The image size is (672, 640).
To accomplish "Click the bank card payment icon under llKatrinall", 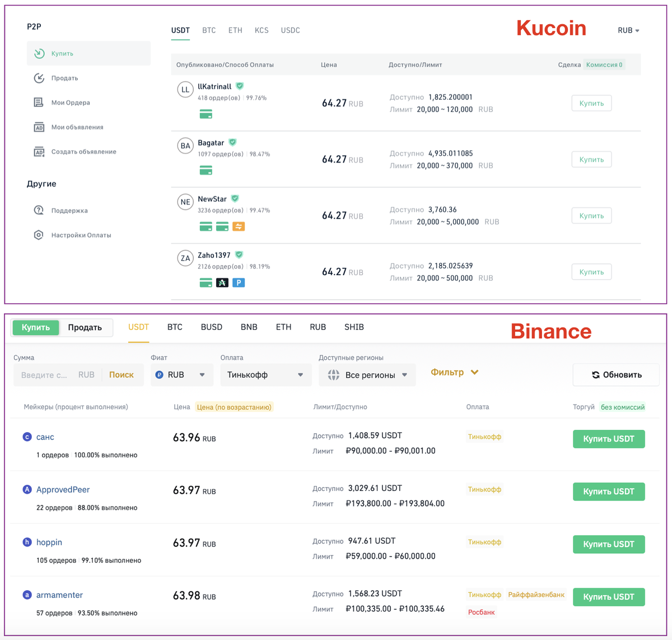I will coord(206,114).
